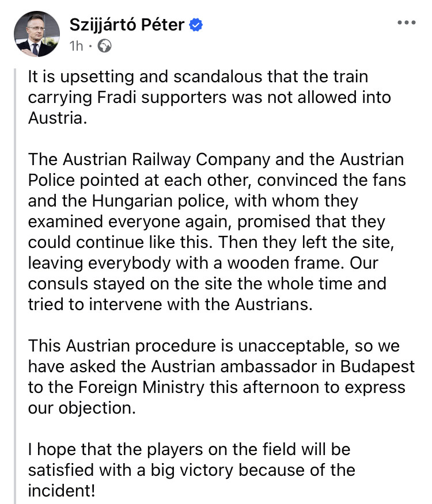Screen dimensions: 432x504
Task: Click the blue verified badge
Action: [x=196, y=25]
